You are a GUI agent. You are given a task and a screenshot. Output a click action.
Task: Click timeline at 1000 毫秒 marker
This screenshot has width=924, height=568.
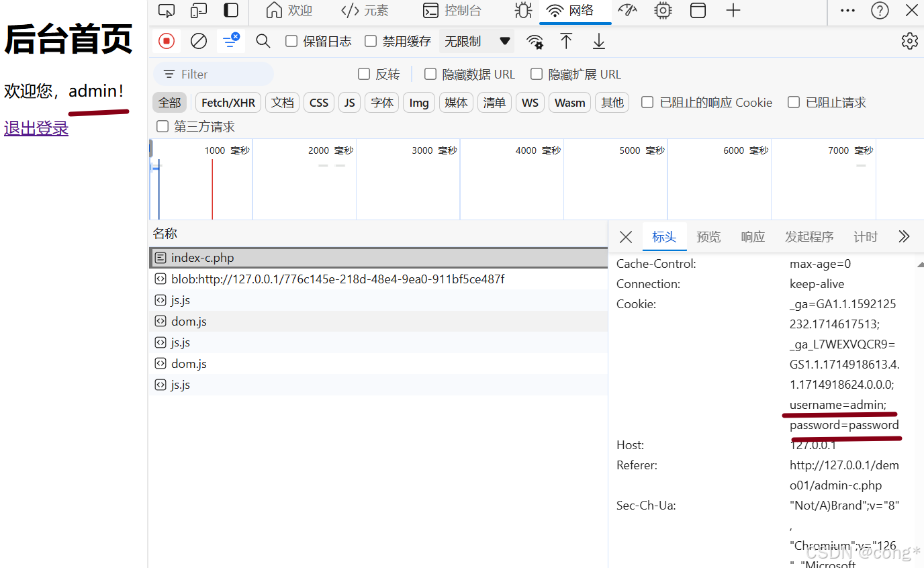[x=227, y=150]
